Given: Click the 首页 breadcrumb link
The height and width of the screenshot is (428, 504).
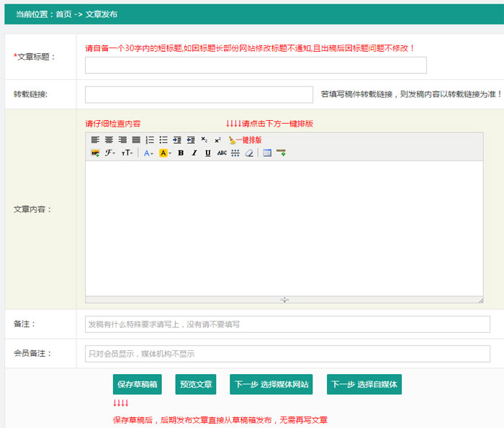Looking at the screenshot, I should 63,14.
